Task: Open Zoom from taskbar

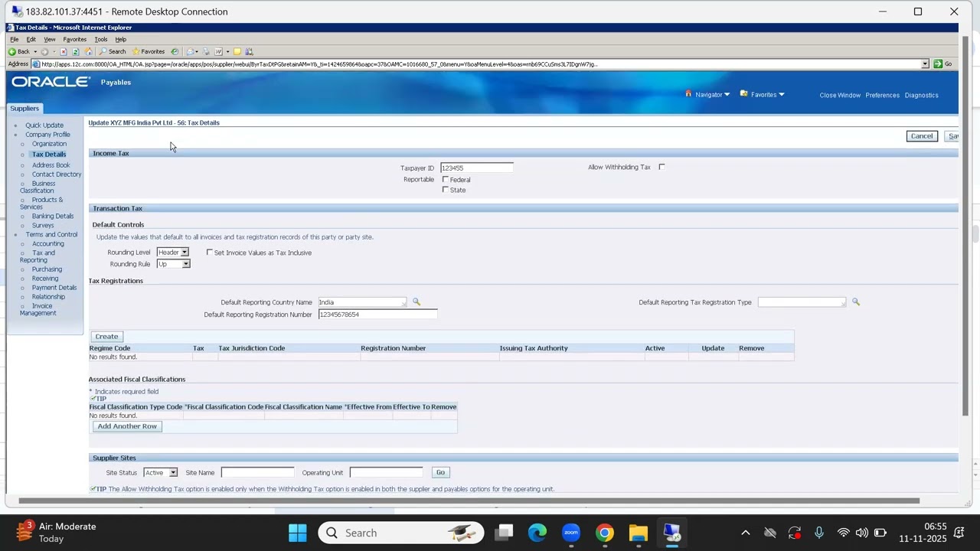Action: click(x=571, y=533)
